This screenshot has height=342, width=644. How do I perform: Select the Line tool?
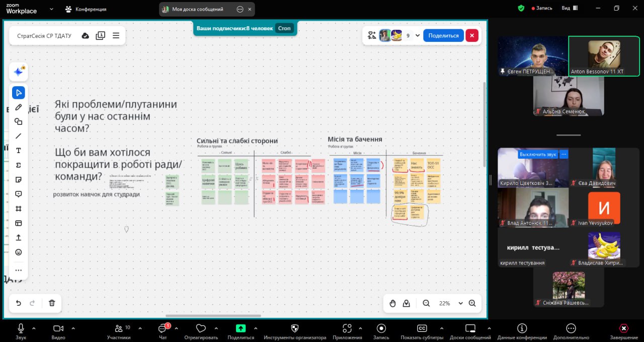(19, 136)
